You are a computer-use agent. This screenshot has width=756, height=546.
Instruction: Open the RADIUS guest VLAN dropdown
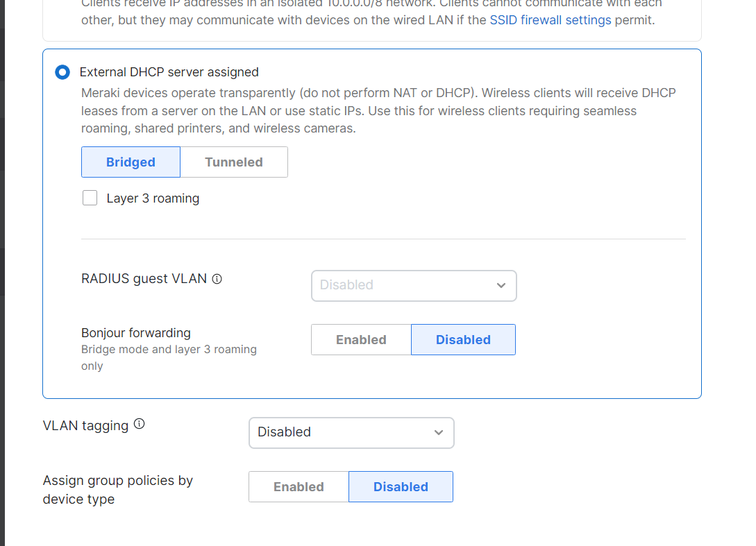[414, 285]
